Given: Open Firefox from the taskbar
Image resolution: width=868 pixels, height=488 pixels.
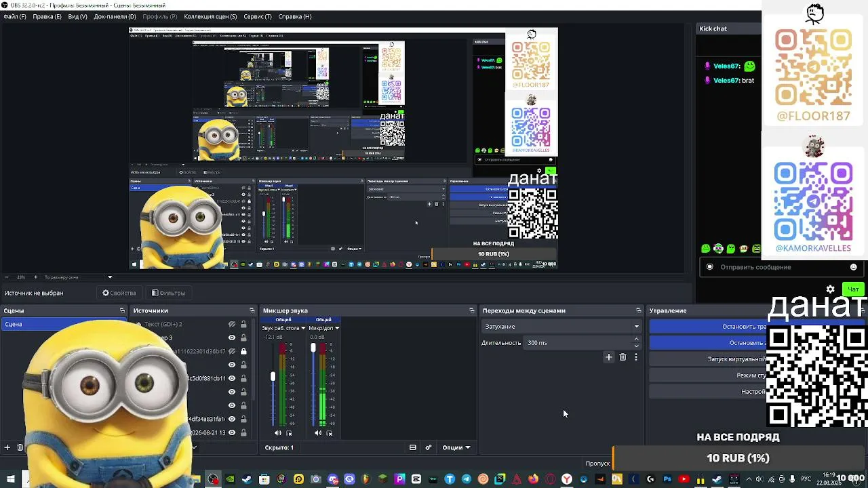Looking at the screenshot, I should [533, 480].
